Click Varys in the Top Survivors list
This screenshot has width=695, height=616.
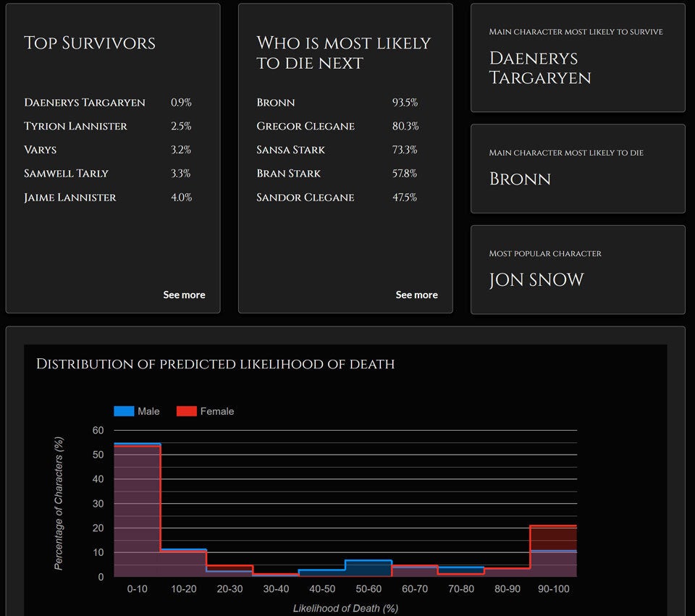[x=41, y=150]
